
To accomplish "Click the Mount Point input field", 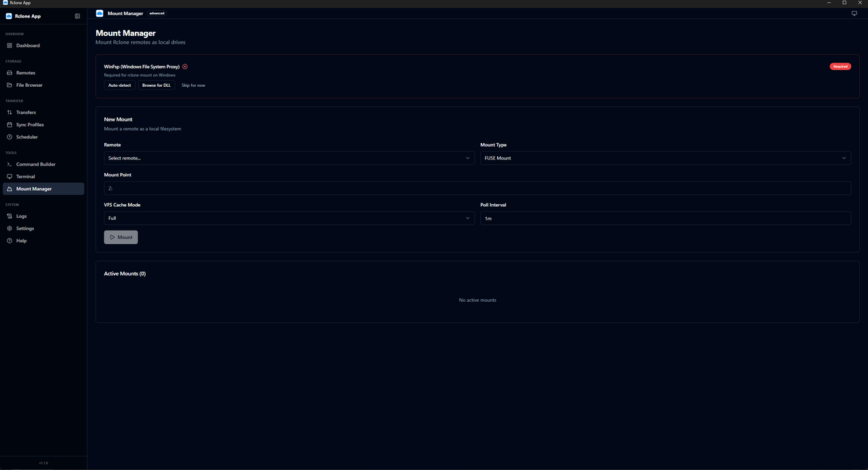I will [477, 189].
